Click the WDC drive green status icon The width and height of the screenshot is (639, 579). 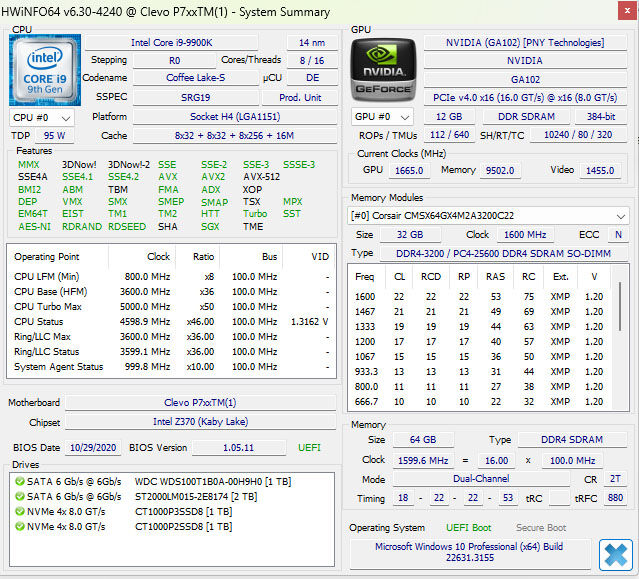click(x=20, y=481)
